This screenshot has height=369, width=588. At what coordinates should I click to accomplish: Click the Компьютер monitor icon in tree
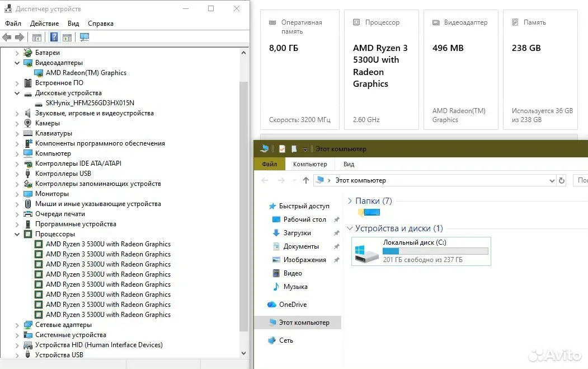click(x=28, y=153)
